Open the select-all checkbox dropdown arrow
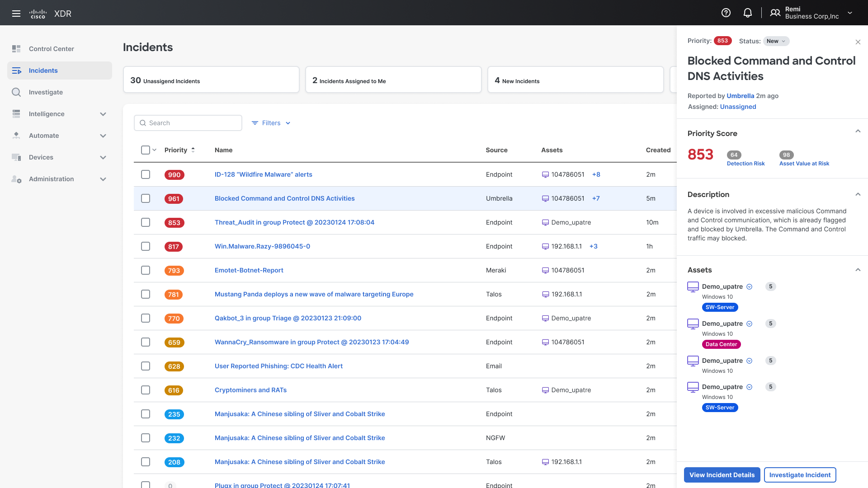 point(154,150)
